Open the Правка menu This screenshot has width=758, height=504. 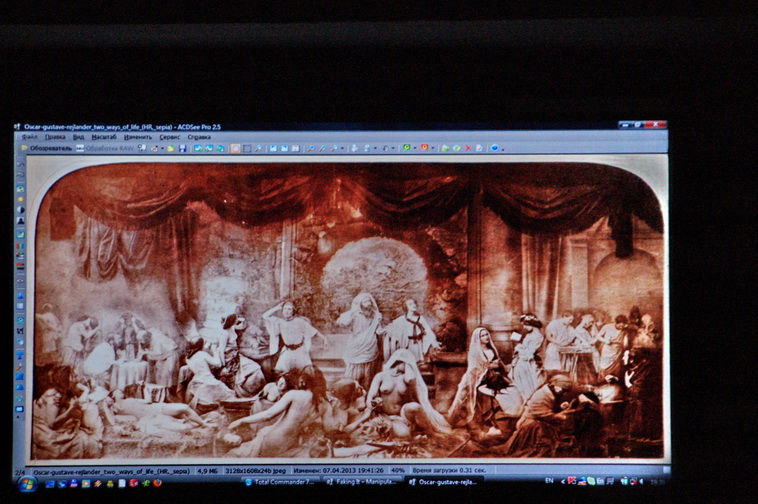(55, 137)
